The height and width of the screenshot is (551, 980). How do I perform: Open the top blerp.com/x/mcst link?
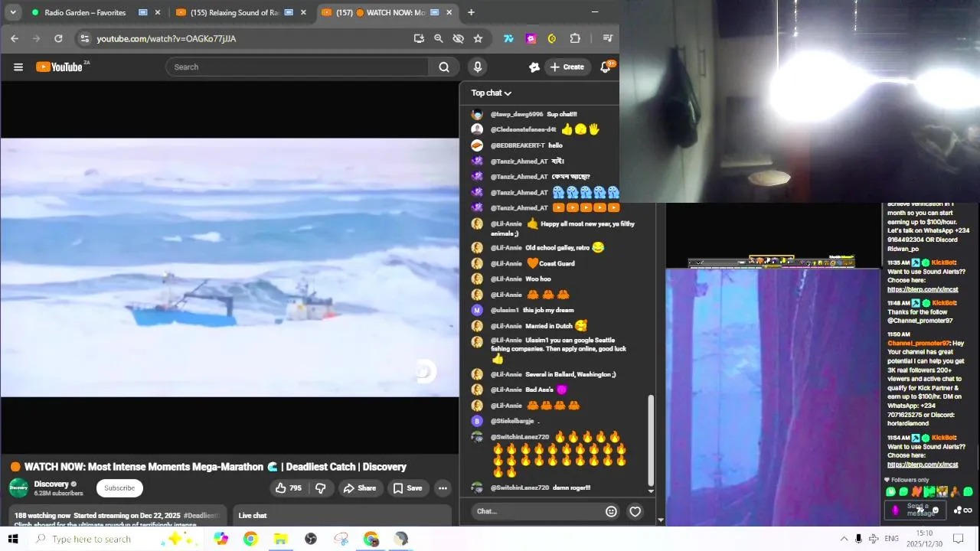click(922, 290)
